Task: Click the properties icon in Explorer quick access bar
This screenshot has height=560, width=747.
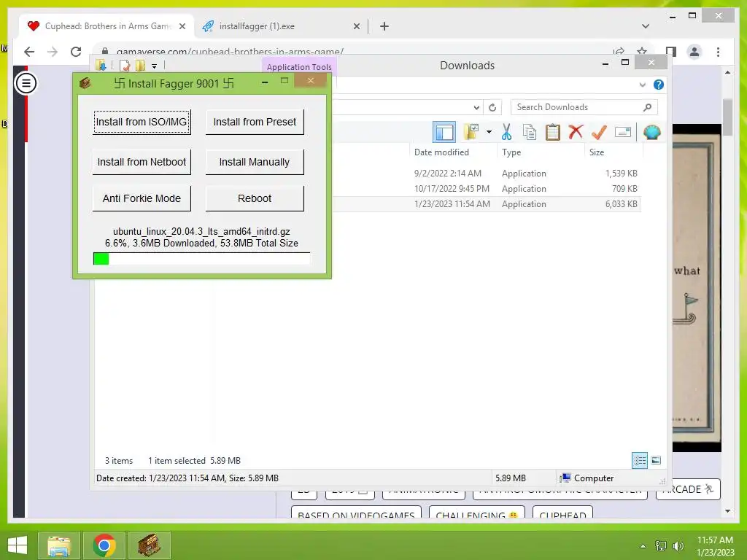Action: pyautogui.click(x=125, y=66)
